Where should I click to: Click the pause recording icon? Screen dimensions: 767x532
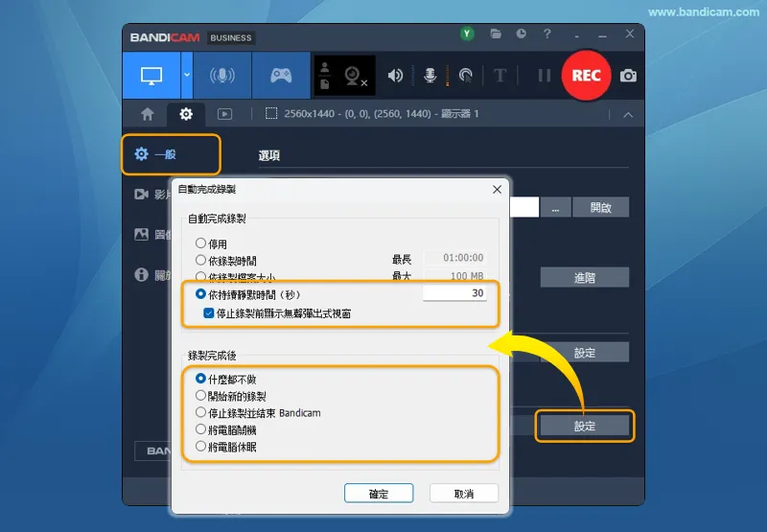pyautogui.click(x=544, y=76)
